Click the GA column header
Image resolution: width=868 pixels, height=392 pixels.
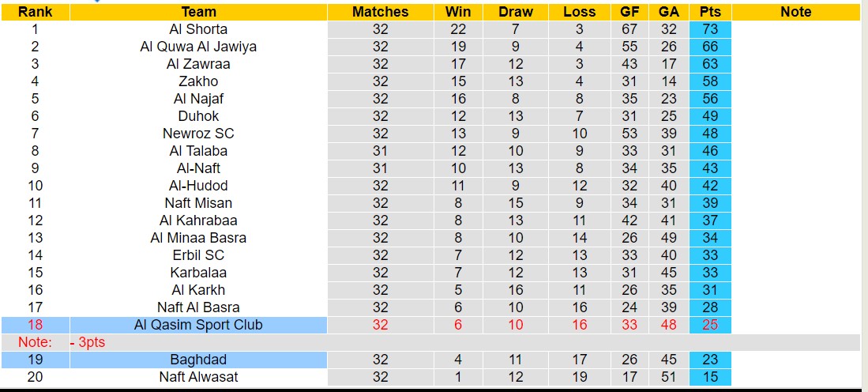click(669, 12)
